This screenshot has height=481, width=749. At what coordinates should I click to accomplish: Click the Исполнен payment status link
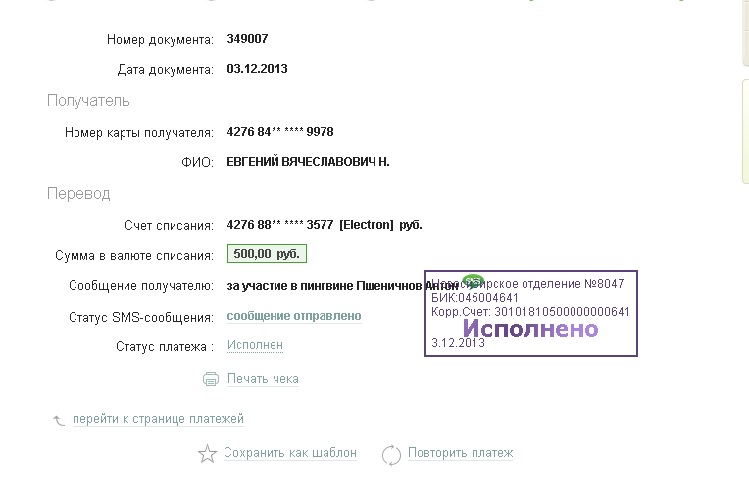255,345
